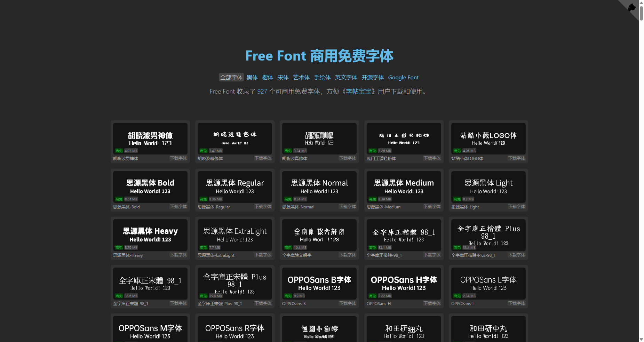Screen dimensions: 644x342
Task: Download the OPPOSans-H font
Action: coord(432,303)
